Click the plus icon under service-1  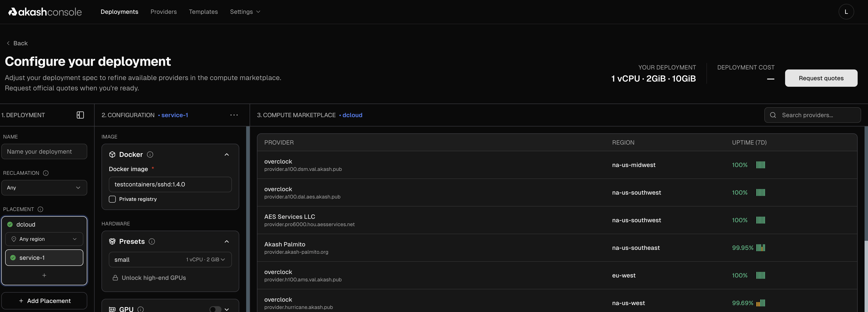tap(44, 275)
